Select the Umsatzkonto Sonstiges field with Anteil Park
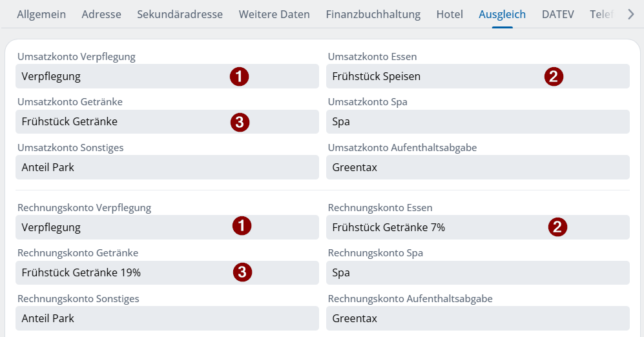 167,167
